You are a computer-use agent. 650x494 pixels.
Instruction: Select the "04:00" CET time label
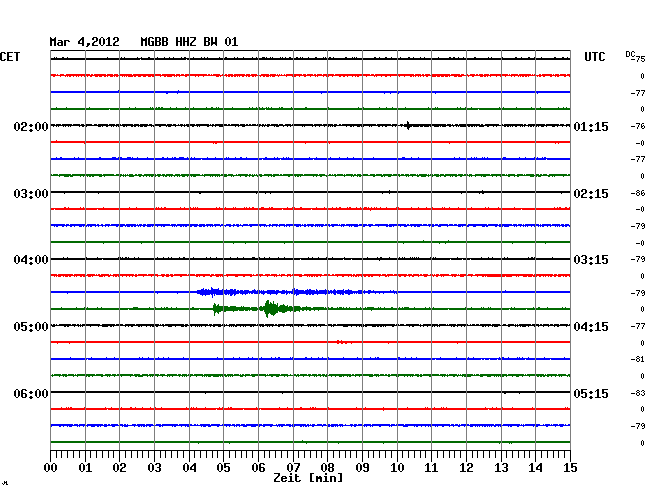(31, 260)
